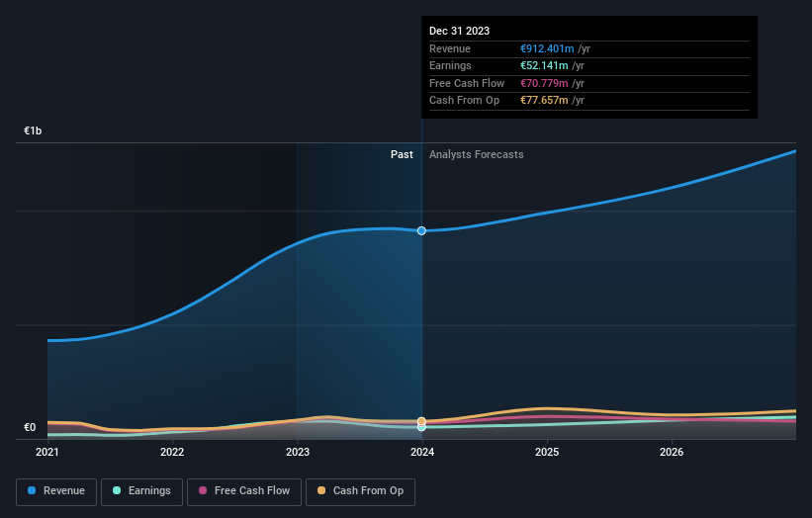Viewport: 812px width, 518px height.
Task: Click the 2025 x-axis label
Action: [x=547, y=453]
